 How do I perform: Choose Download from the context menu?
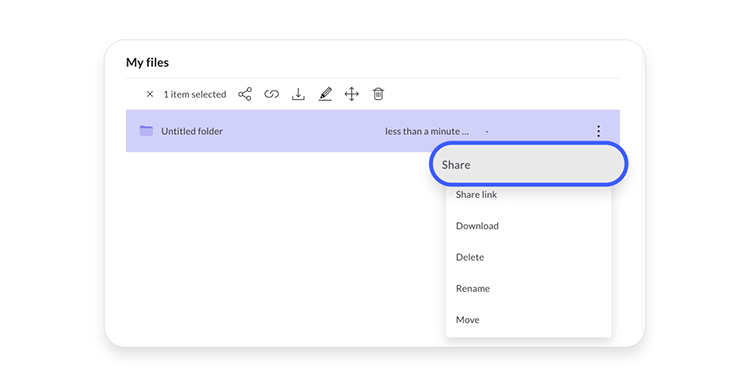pyautogui.click(x=529, y=226)
